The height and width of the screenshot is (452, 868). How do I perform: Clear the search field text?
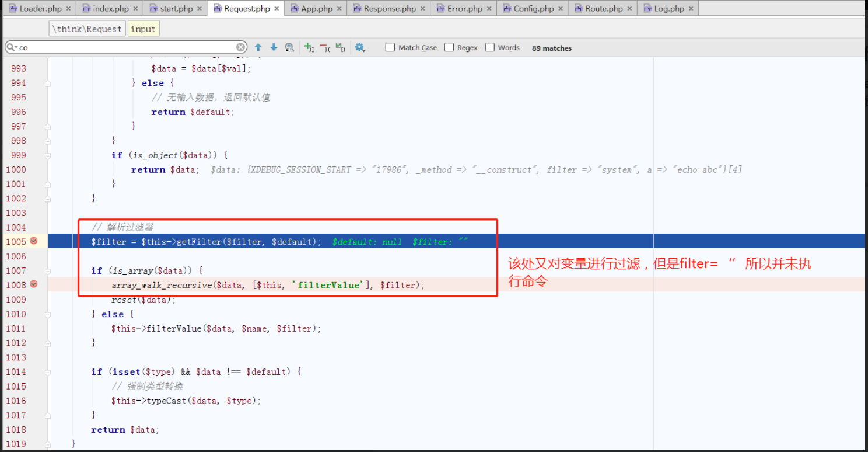[241, 47]
